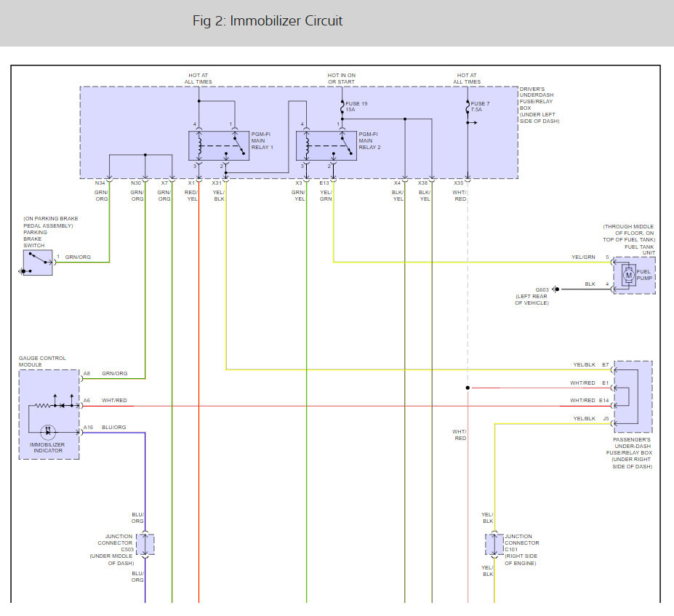Screen dimensions: 674x616
Task: Click the YEL/GRN label near fuel pump pin 5
Action: pyautogui.click(x=583, y=257)
